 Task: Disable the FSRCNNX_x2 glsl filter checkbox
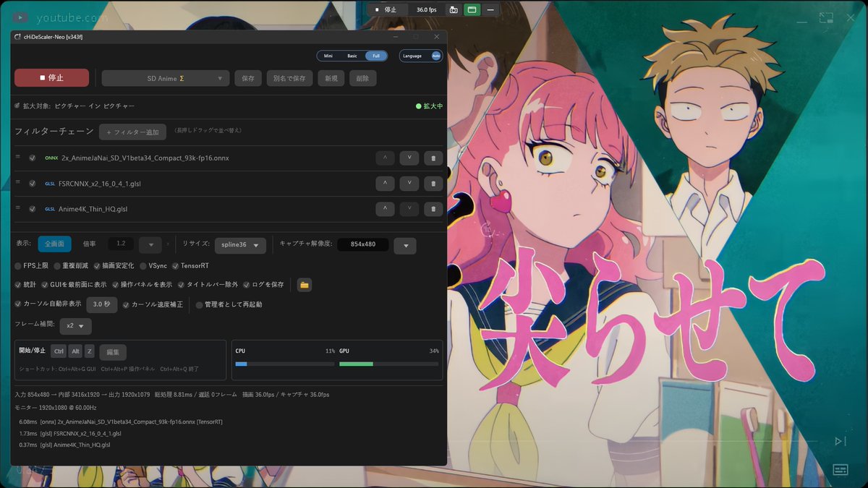pos(33,184)
